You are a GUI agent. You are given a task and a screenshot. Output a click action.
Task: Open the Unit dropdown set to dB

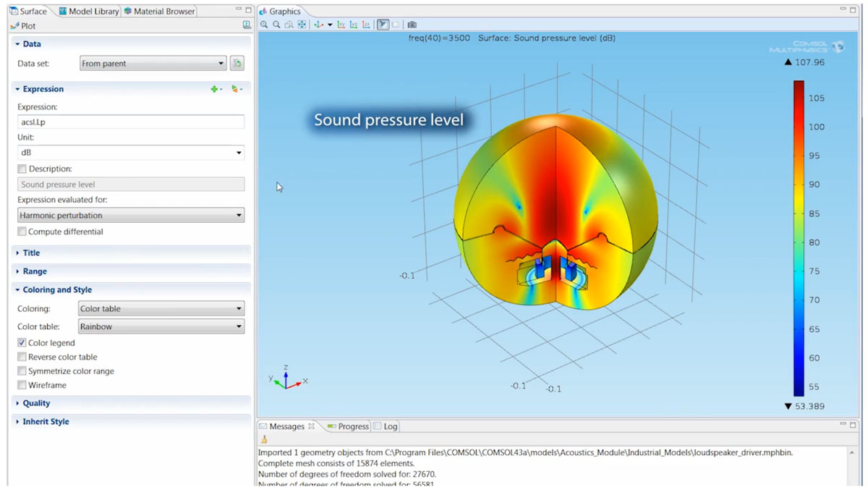click(x=130, y=152)
